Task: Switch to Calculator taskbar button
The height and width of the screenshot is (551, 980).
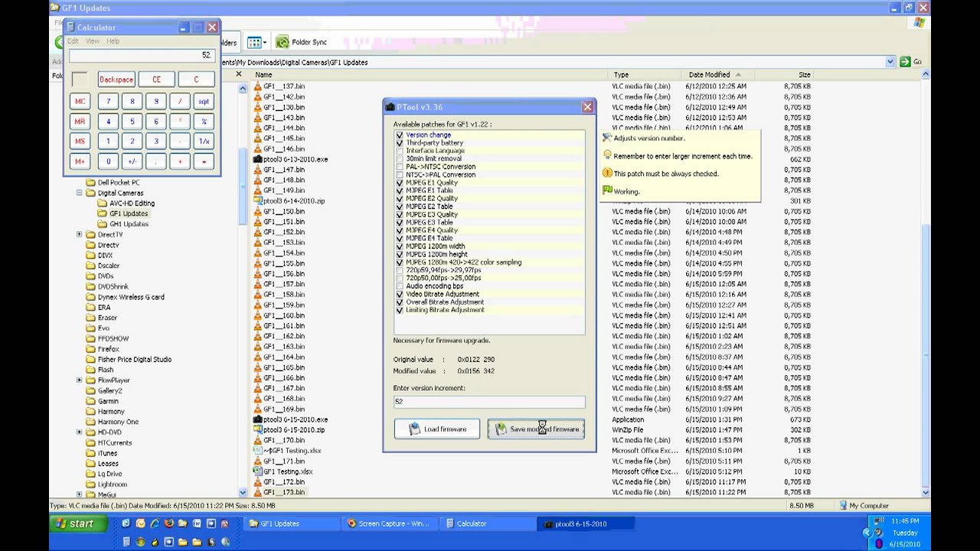Action: [x=490, y=524]
